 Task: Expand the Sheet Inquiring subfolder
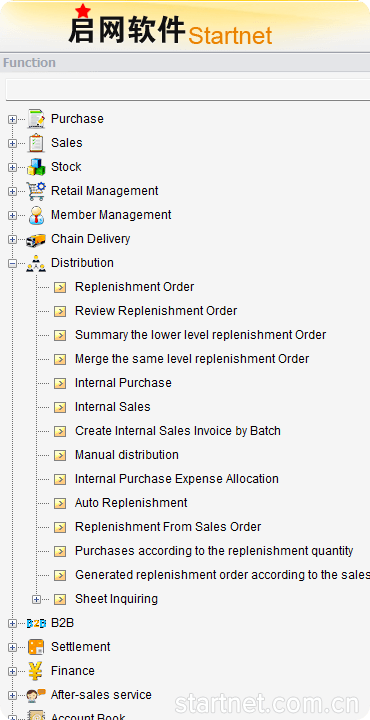coord(36,599)
